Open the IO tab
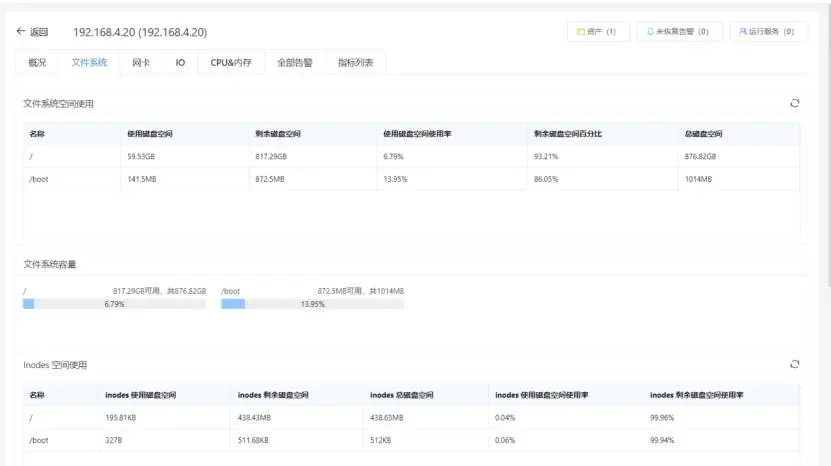The image size is (831, 466). 180,63
